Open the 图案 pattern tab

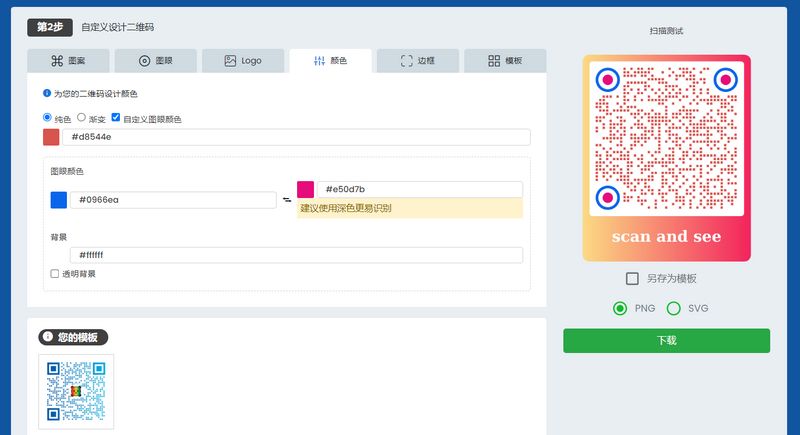(68, 61)
